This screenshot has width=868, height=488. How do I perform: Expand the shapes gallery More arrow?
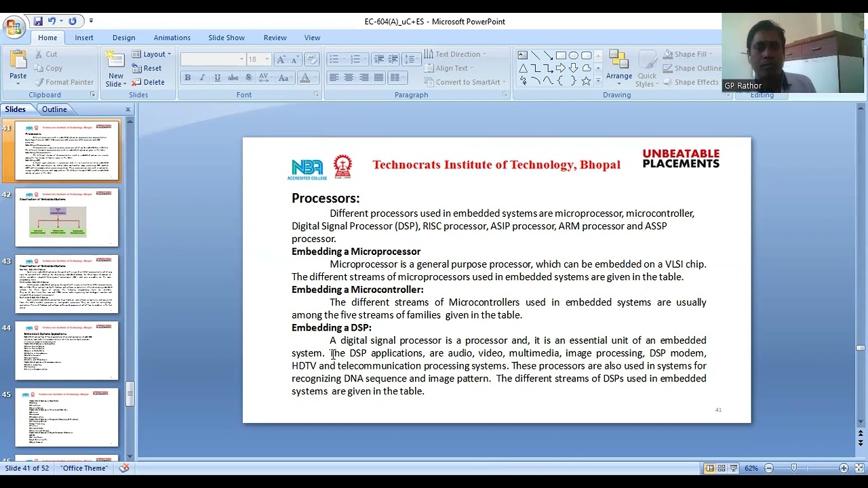(x=597, y=81)
